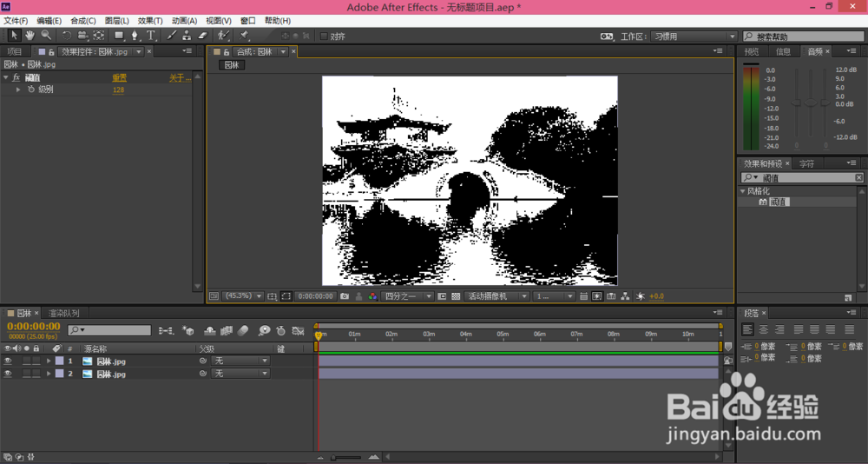Toggle hide shy layers switch

tap(210, 331)
